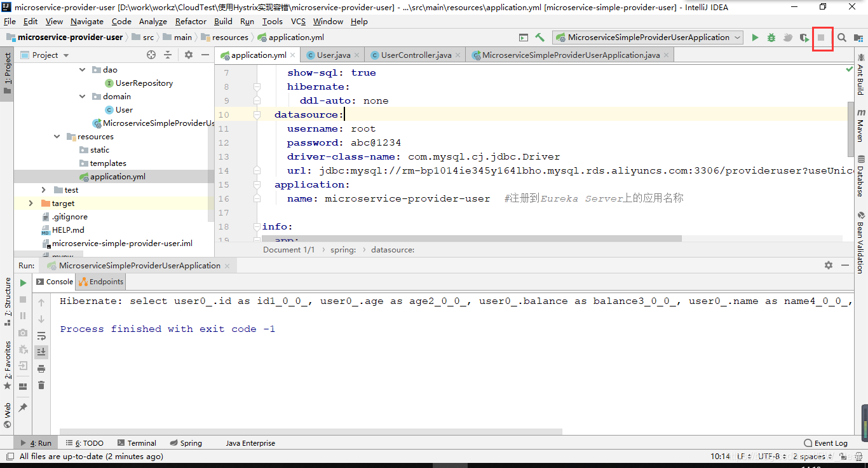The width and height of the screenshot is (868, 468).
Task: Close the application.yml editor tab
Action: [x=293, y=55]
